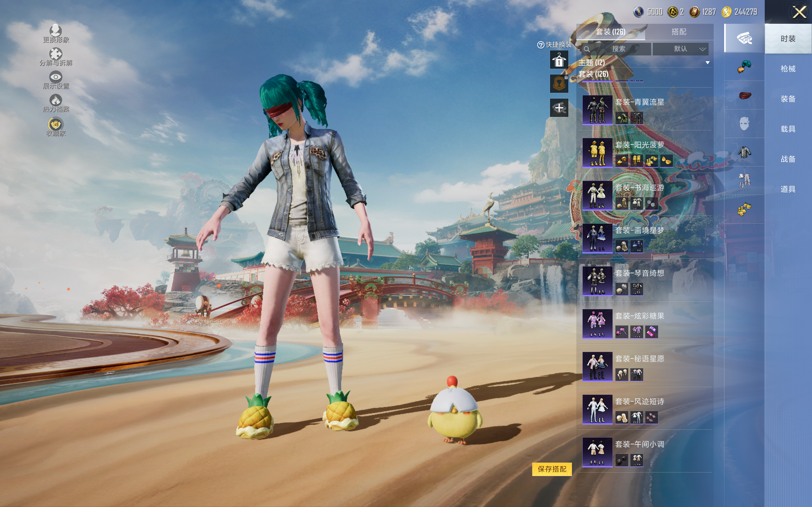Open the 收藏家 collector badge
The width and height of the screenshot is (812, 507).
tap(56, 124)
